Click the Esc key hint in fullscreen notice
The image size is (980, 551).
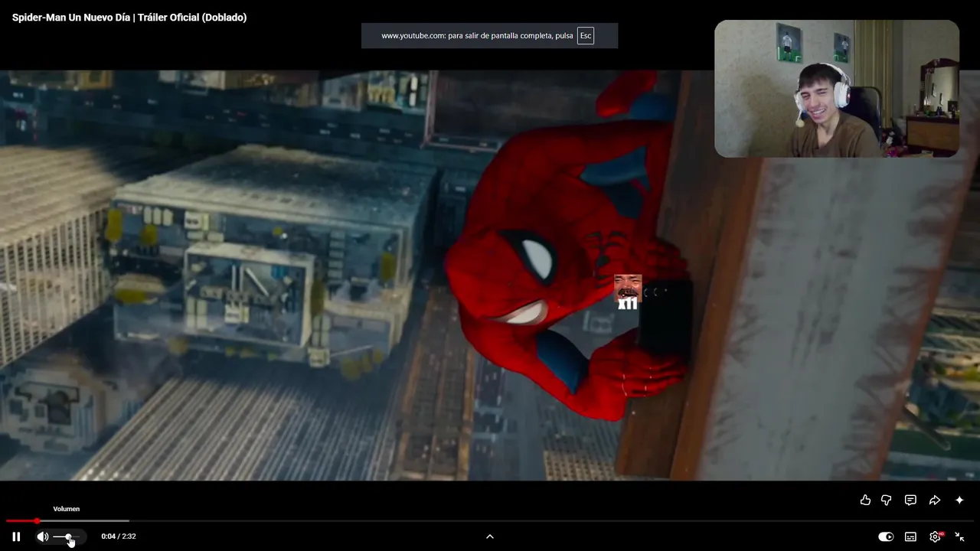(586, 36)
